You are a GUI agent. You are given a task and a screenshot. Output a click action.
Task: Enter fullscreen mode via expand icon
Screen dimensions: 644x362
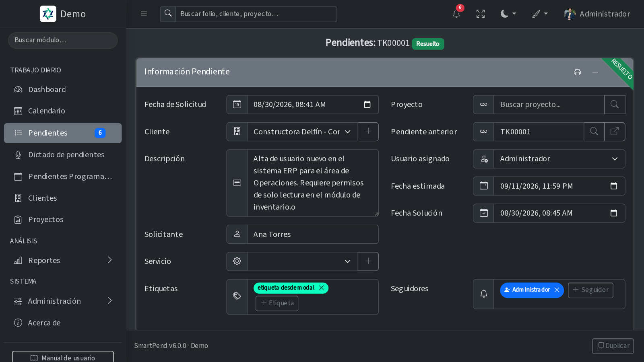[x=481, y=14]
